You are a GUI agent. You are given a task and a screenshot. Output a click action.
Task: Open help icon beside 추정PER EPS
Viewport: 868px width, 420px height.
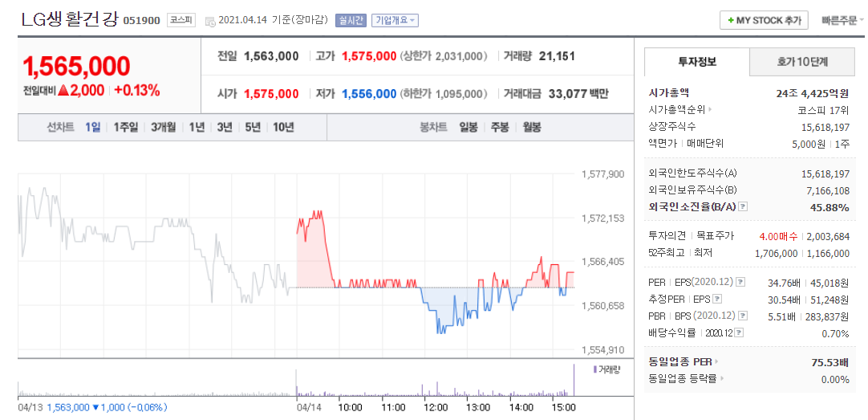pos(717,300)
